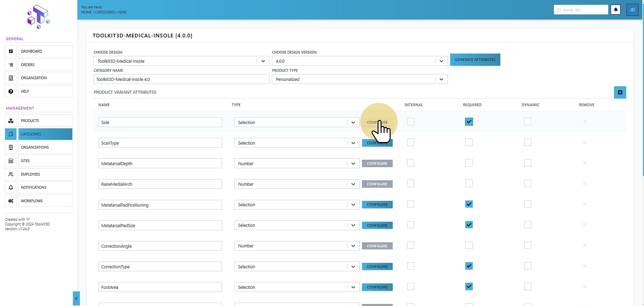Screen dimensions: 644x306
Task: Click the Organization building icon
Action: [x=11, y=78]
